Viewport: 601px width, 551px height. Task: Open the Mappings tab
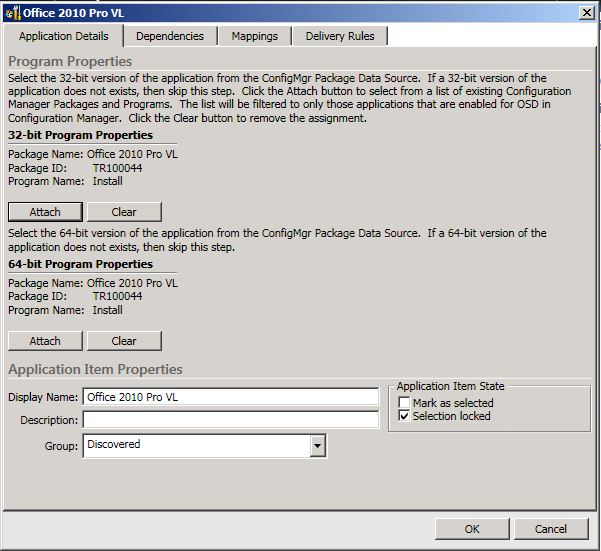point(255,36)
